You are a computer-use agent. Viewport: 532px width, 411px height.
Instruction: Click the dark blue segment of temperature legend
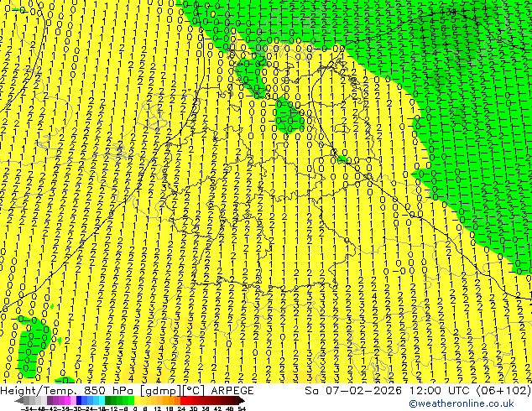[x=79, y=400]
